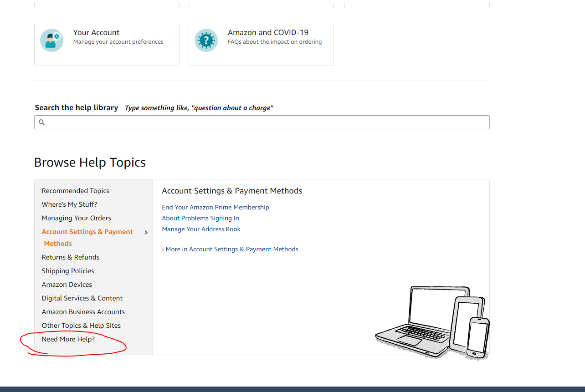Viewport: 585px width, 392px height.
Task: Click the Account Settings & Payment Methods panel heading
Action: [x=232, y=191]
